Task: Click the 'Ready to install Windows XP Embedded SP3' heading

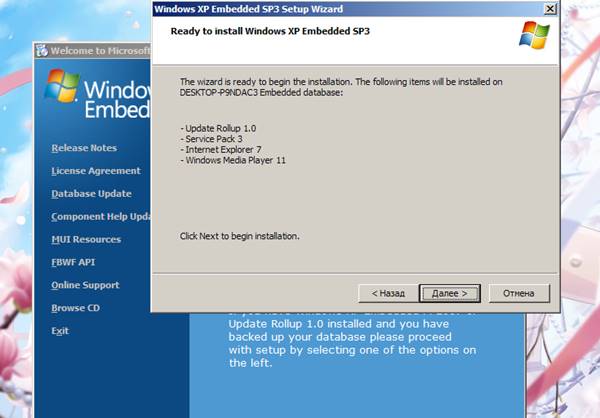Action: (270, 31)
